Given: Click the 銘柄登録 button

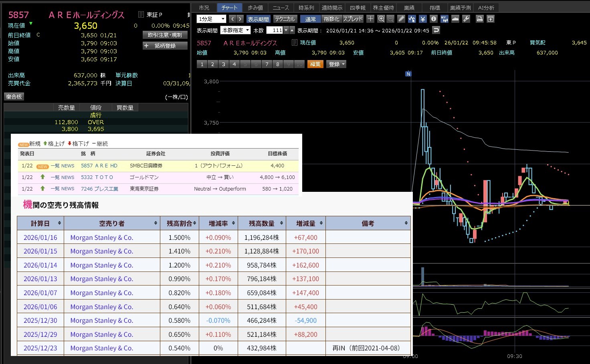Looking at the screenshot, I should 165,46.
